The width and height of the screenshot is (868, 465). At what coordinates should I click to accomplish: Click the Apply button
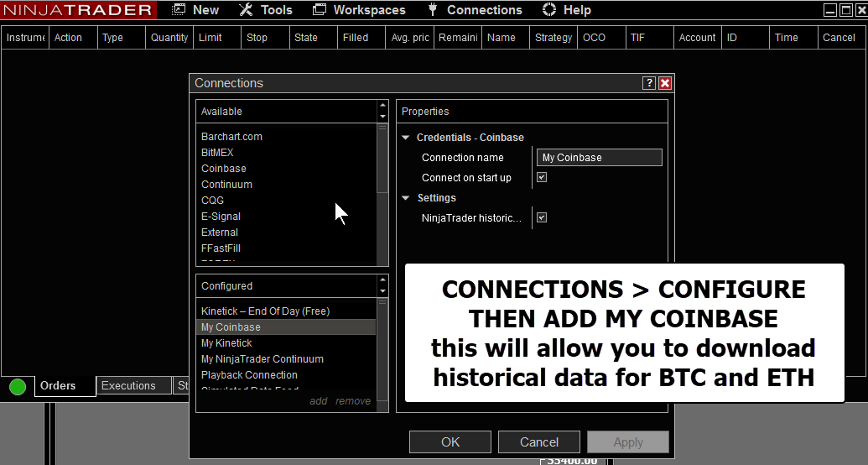click(x=628, y=441)
